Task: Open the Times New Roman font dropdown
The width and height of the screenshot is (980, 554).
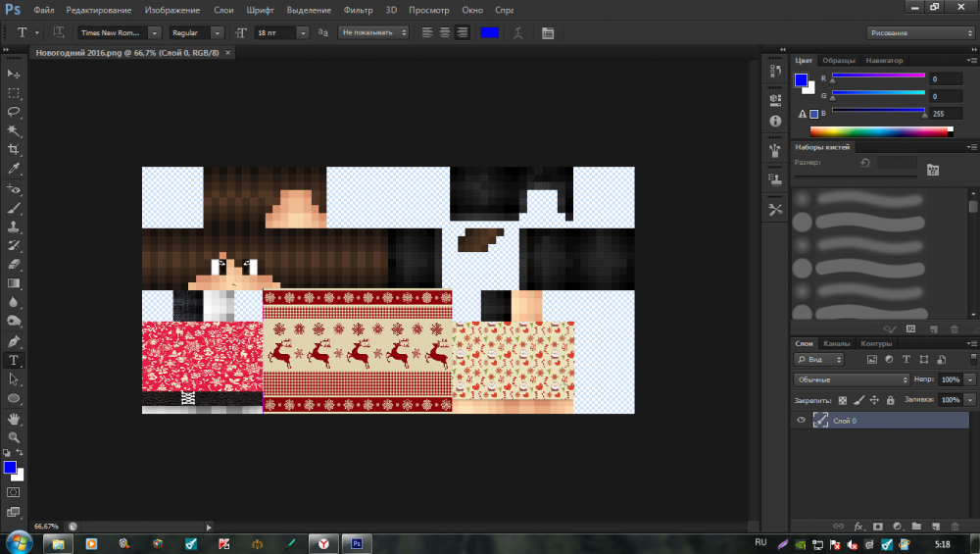Action: click(154, 32)
